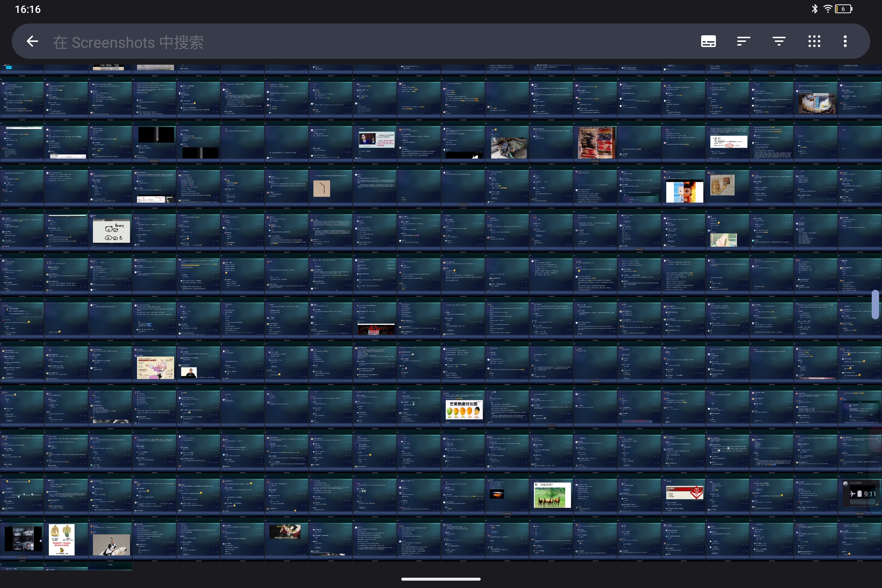Screen dimensions: 882x588
Task: Click the fast-scroll handle on the right edge
Action: coord(875,305)
